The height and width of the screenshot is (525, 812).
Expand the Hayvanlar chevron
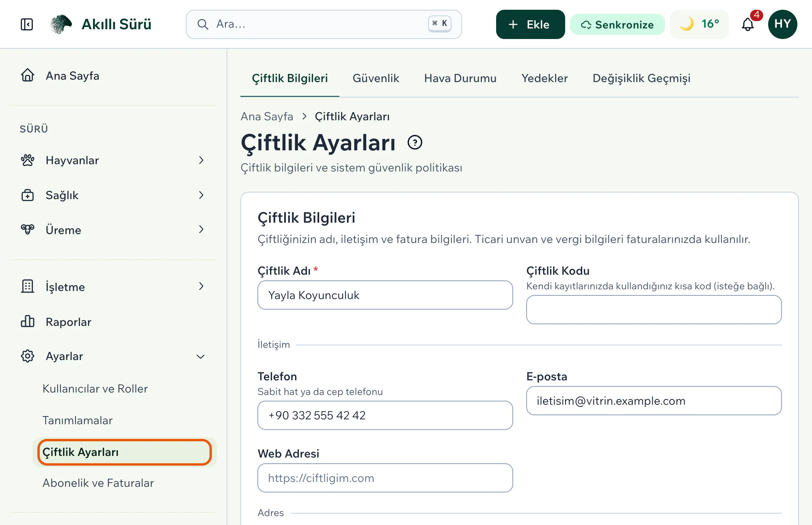201,160
